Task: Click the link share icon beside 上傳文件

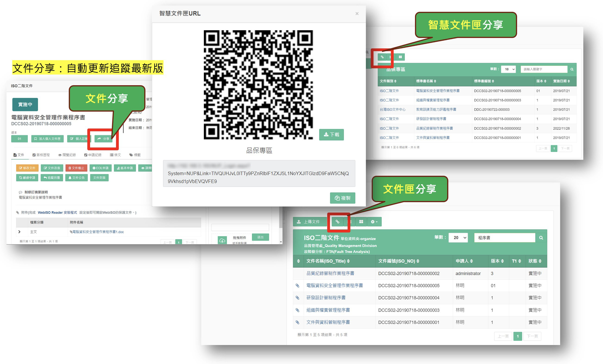Action: click(337, 222)
